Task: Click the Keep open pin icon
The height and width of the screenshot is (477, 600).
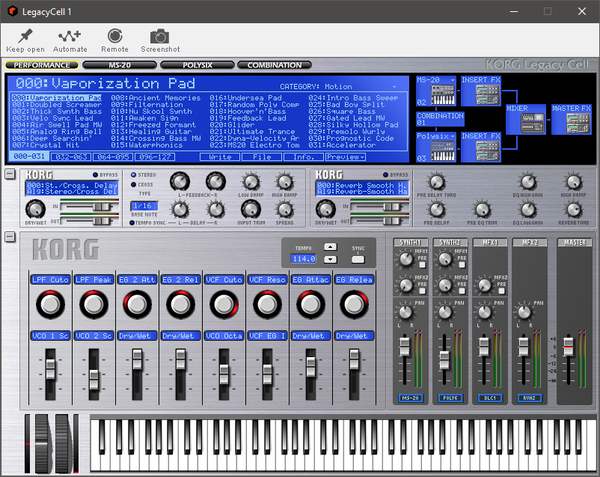Action: click(x=25, y=36)
